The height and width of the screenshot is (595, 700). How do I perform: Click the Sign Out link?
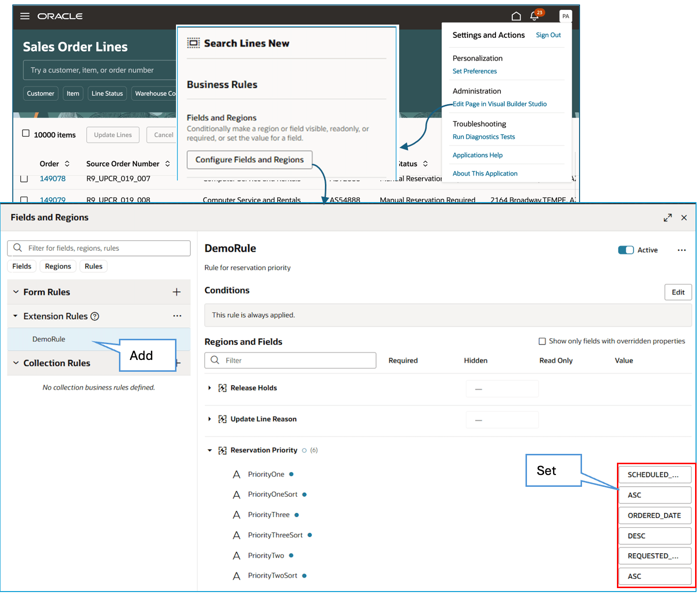pos(548,35)
